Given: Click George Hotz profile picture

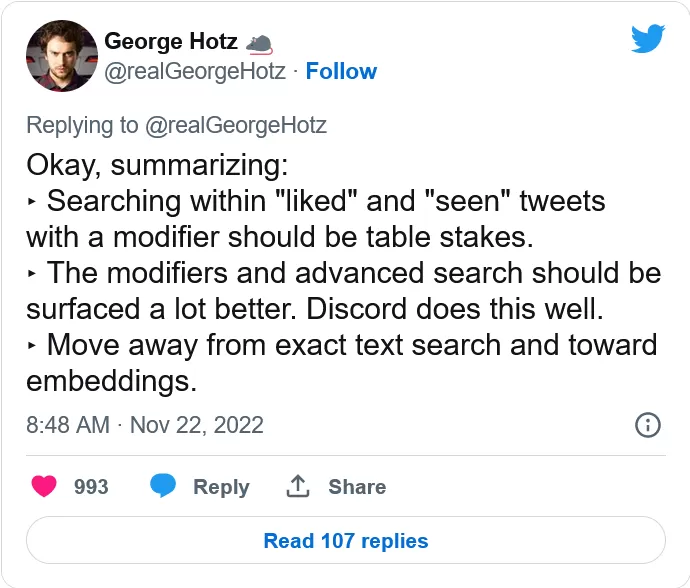Looking at the screenshot, I should point(62,56).
